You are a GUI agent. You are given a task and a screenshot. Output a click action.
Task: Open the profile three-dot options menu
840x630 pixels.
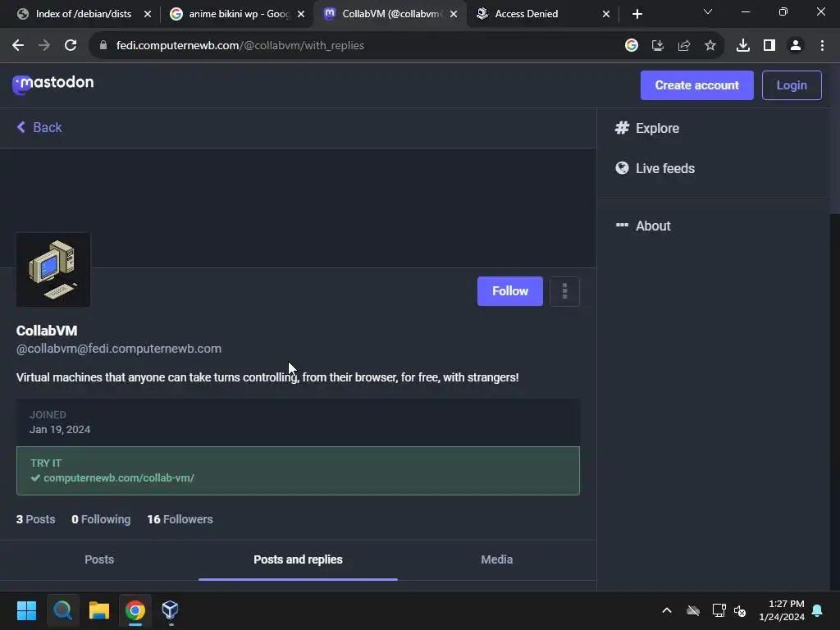click(x=564, y=291)
